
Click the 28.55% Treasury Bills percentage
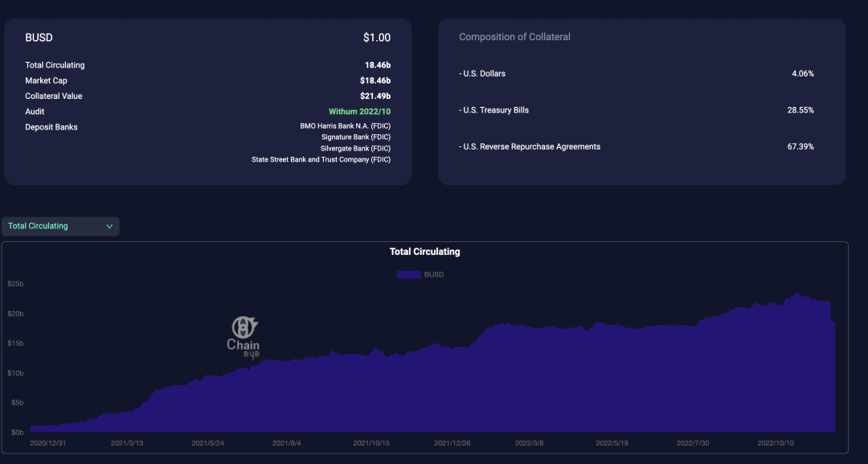800,110
